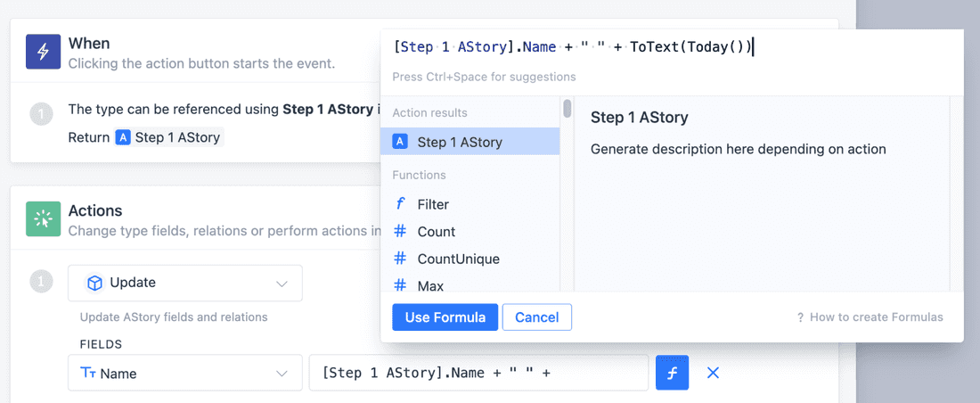Click the Cancel button

(x=536, y=317)
